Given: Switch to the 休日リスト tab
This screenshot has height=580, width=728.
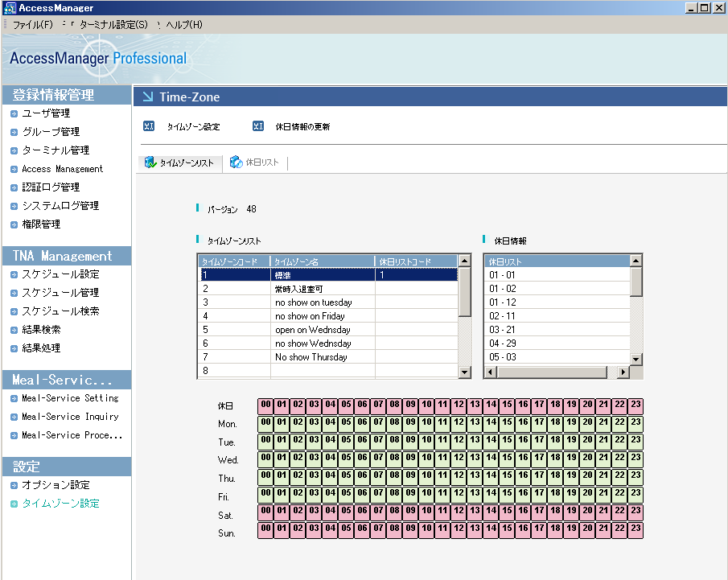Looking at the screenshot, I should coord(255,162).
